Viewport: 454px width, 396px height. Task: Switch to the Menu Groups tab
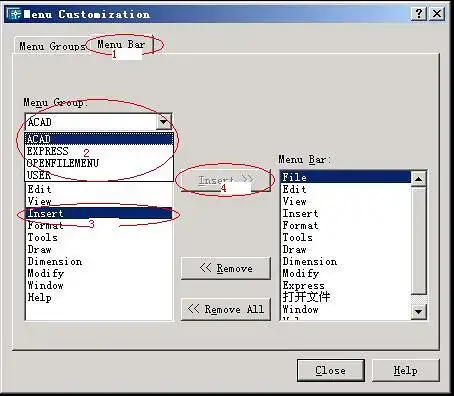point(52,46)
